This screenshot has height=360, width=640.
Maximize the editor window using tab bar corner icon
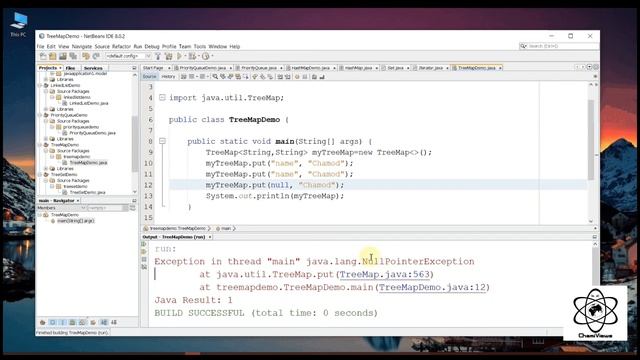[x=596, y=67]
